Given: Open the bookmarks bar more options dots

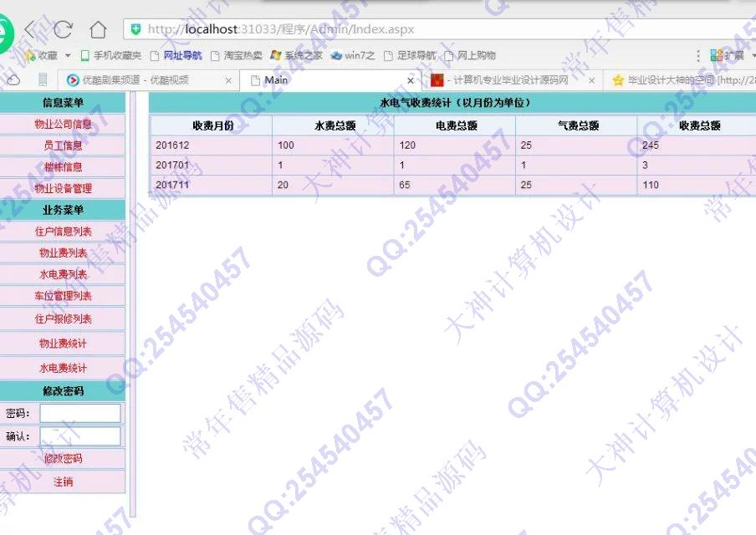Looking at the screenshot, I should coord(698,55).
